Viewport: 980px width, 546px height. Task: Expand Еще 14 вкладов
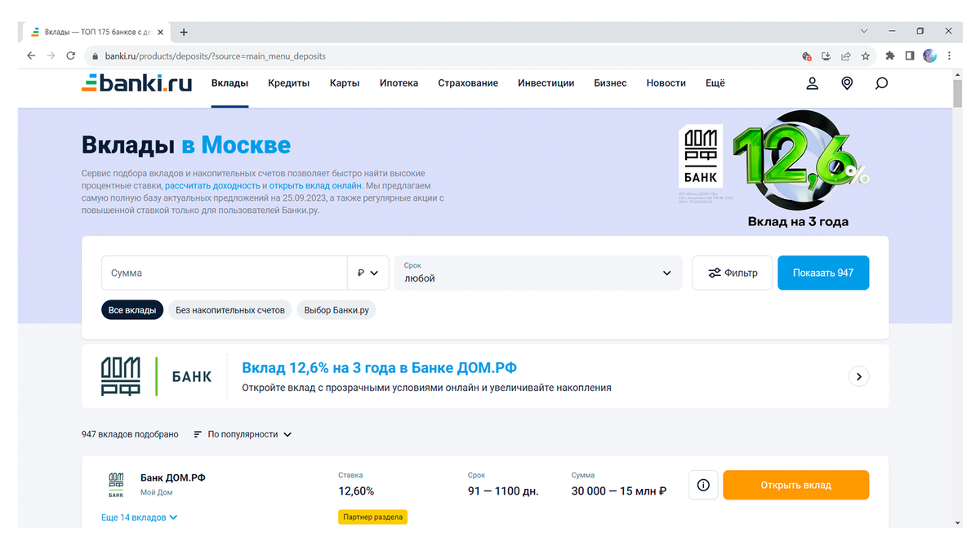click(x=140, y=517)
